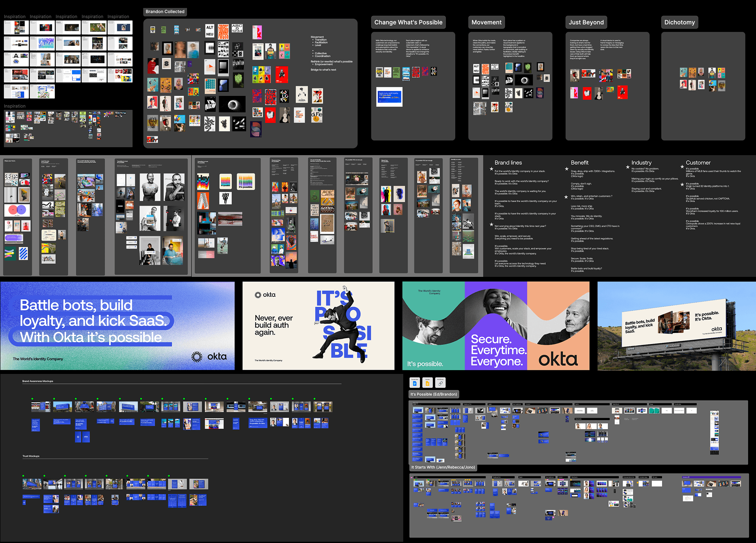Click star beside "Not worrying about identity this time next year?"
The height and width of the screenshot is (543, 756).
click(492, 224)
